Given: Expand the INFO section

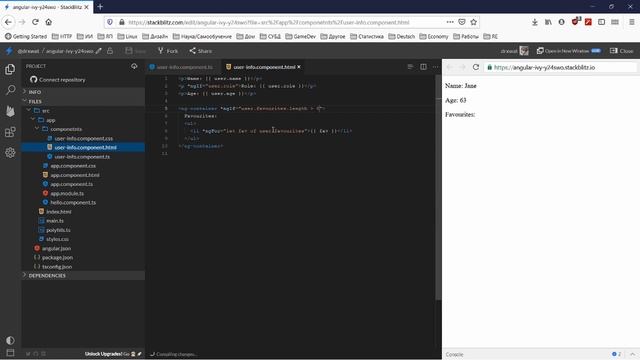Looking at the screenshot, I should coord(83,92).
